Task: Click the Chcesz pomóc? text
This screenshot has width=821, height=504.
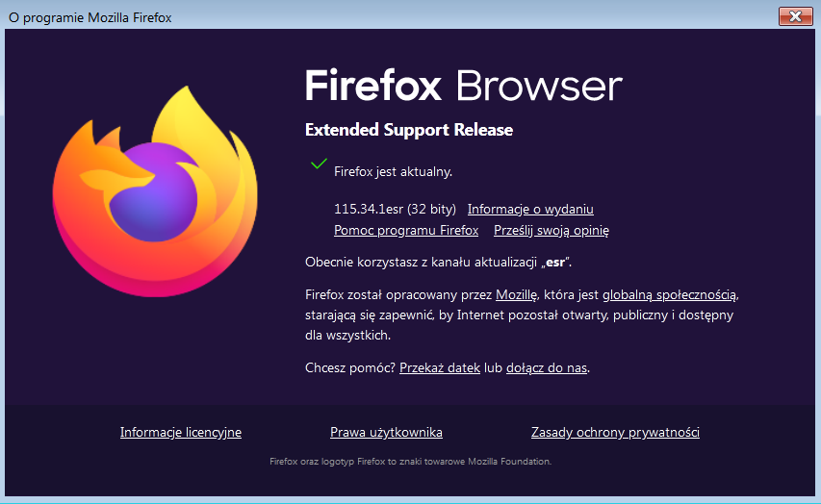Action: (x=350, y=368)
